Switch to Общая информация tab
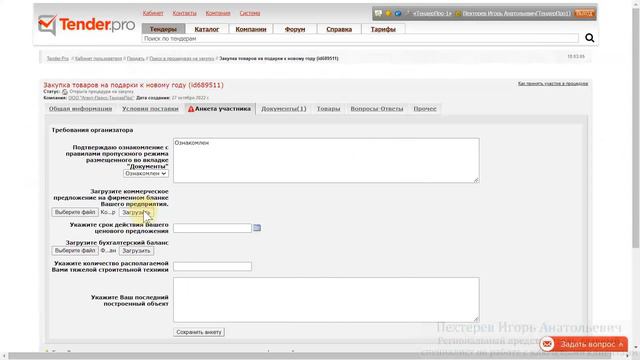 click(x=80, y=109)
